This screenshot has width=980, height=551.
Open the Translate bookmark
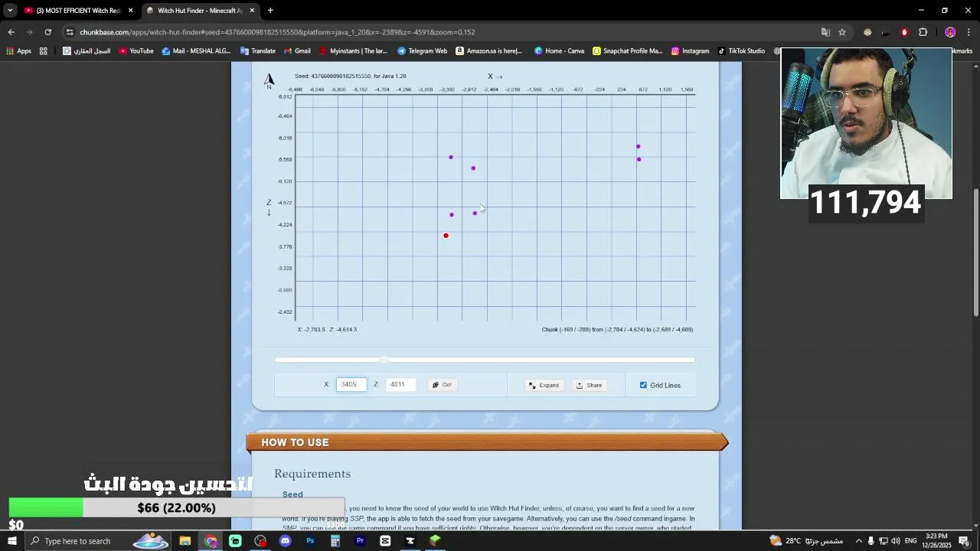257,51
